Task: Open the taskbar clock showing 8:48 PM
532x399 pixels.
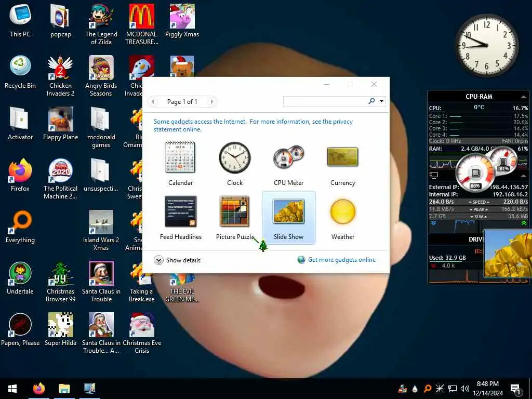Action: (487, 389)
